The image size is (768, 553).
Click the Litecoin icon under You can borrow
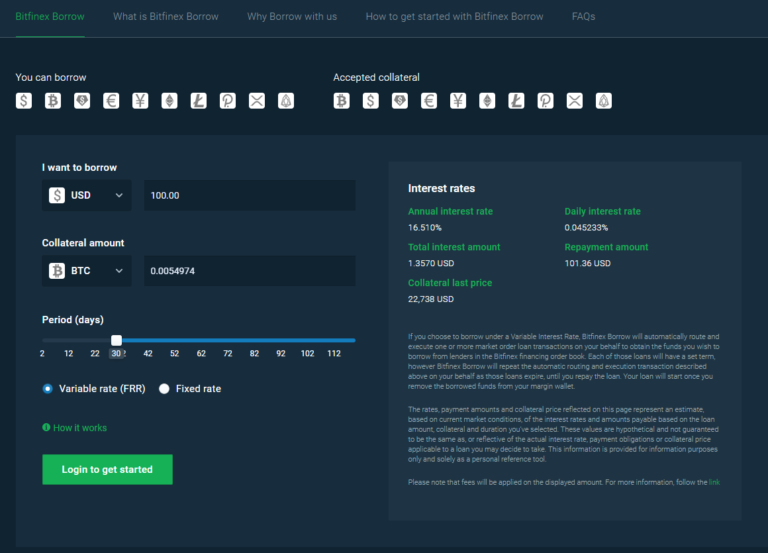pos(198,100)
